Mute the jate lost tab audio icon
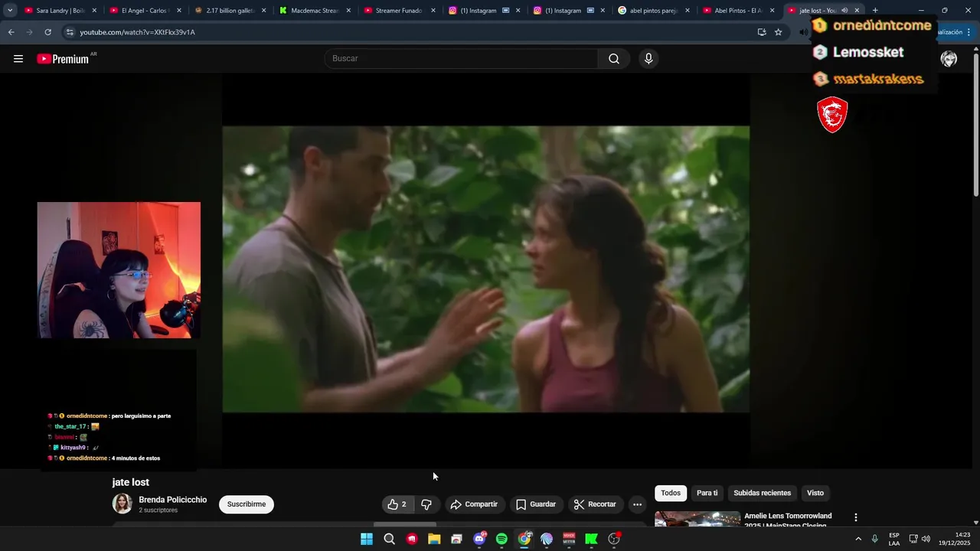The height and width of the screenshot is (551, 980). (844, 11)
